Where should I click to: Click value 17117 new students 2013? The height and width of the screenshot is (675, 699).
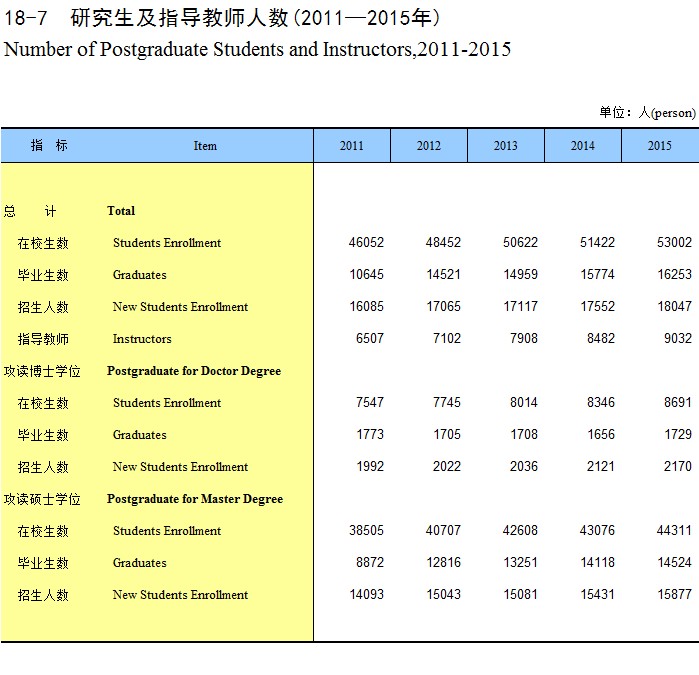[x=521, y=306]
